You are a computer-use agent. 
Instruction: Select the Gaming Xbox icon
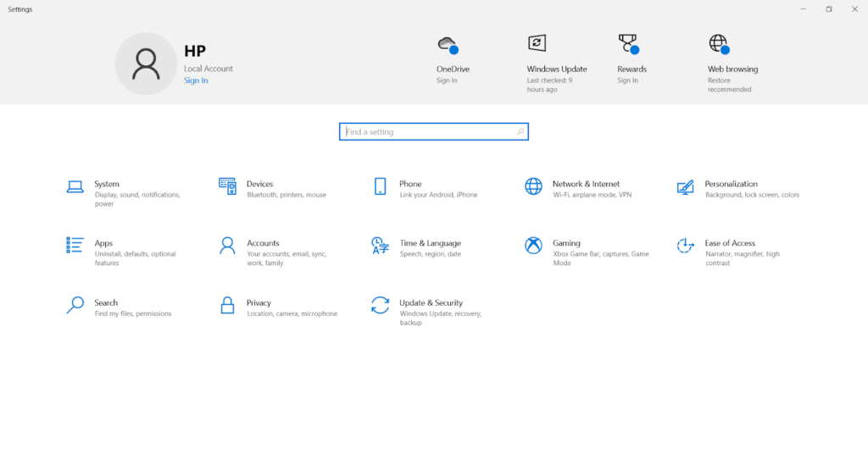534,246
